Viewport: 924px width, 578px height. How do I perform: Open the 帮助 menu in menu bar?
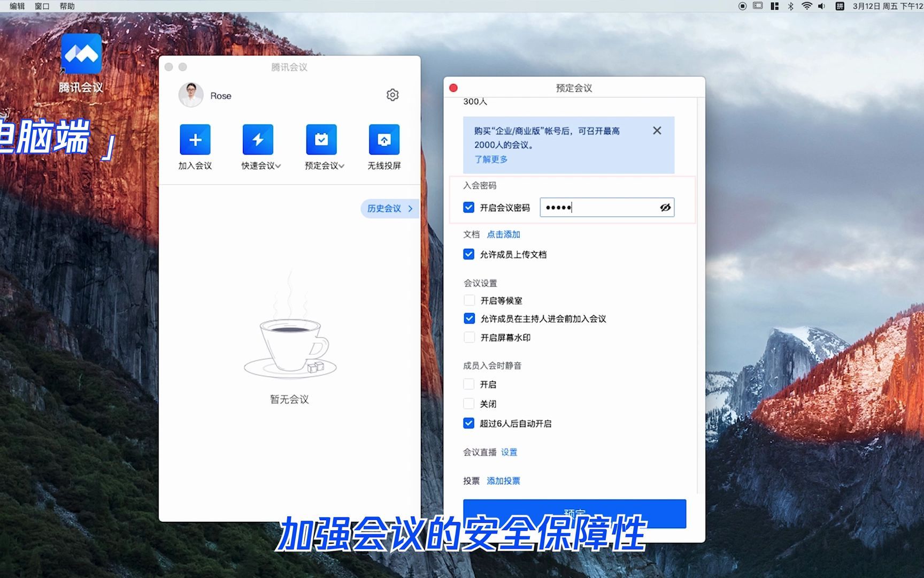(x=67, y=6)
